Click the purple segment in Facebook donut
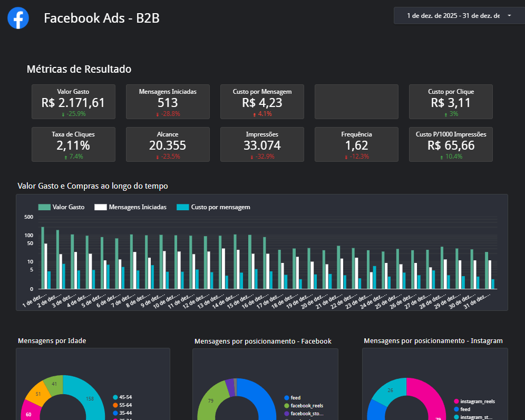 point(230,387)
